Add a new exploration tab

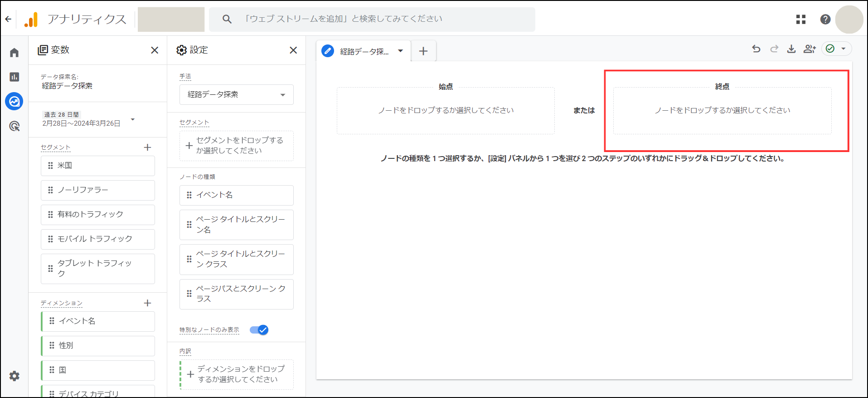423,51
